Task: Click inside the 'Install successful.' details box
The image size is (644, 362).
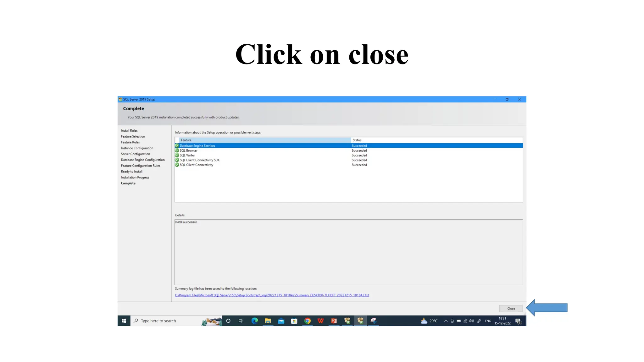Action: pos(349,252)
